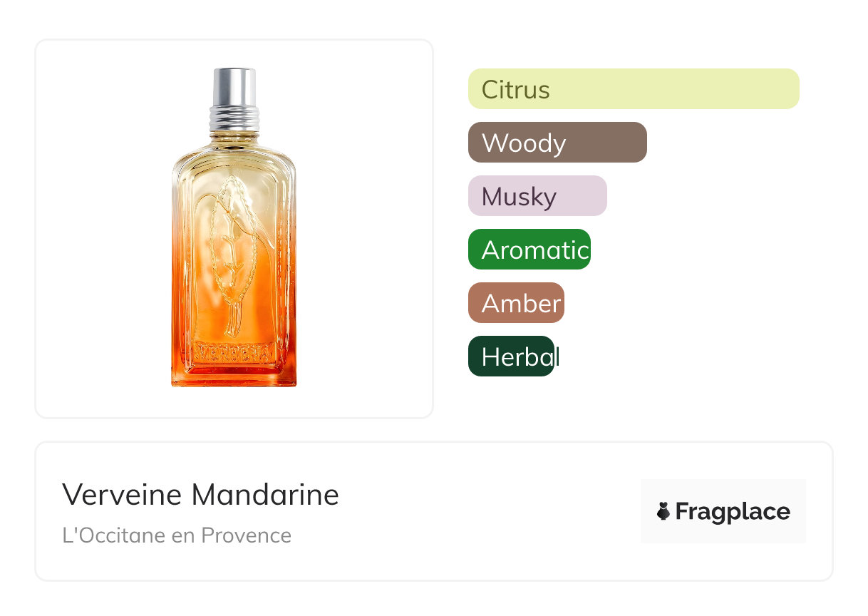Click the silver cap of the perfume bottle
The height and width of the screenshot is (616, 868).
[x=234, y=86]
